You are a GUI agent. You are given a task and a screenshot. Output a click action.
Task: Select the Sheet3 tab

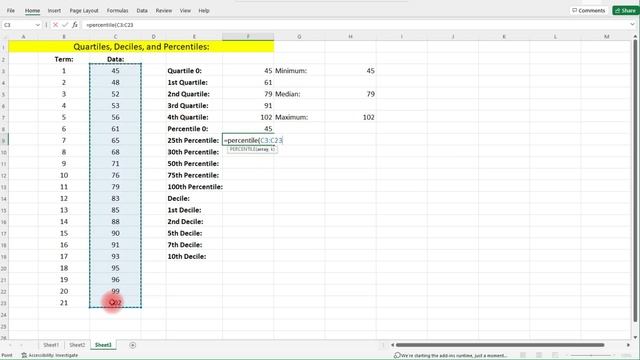pyautogui.click(x=103, y=345)
